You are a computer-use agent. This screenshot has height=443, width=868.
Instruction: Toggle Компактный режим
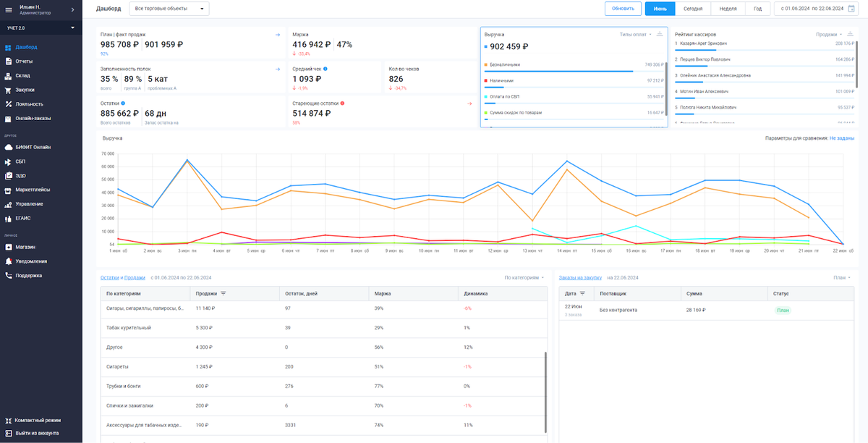33,420
